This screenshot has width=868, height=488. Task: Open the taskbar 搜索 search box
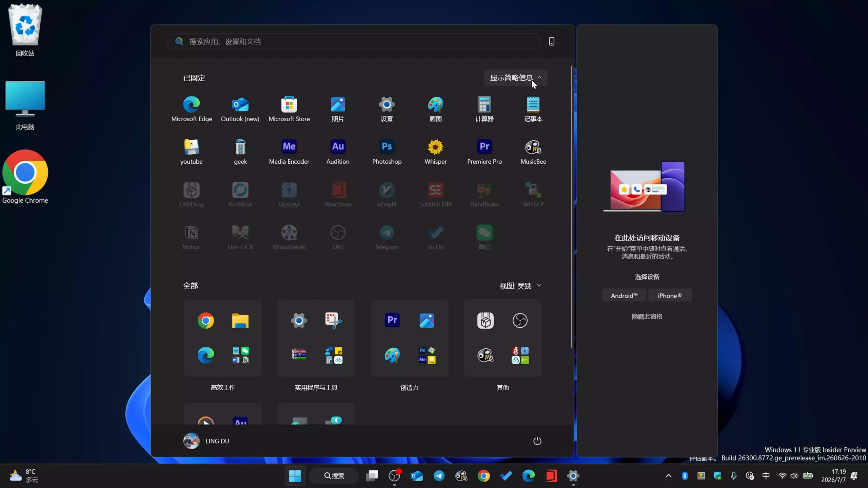click(x=334, y=476)
